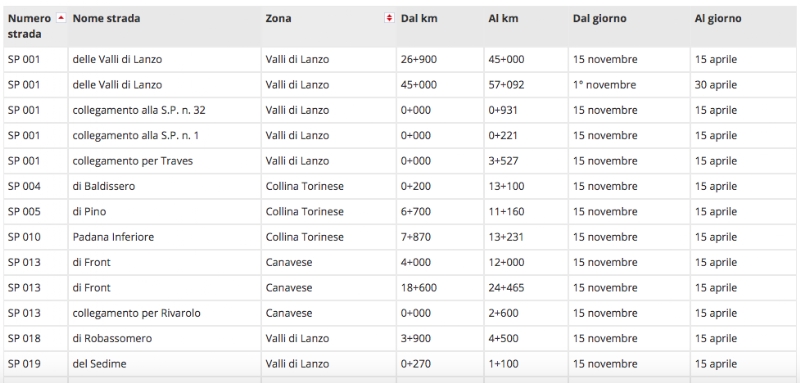
Task: Click collegamento per Rivarolo cell
Action: click(164, 313)
